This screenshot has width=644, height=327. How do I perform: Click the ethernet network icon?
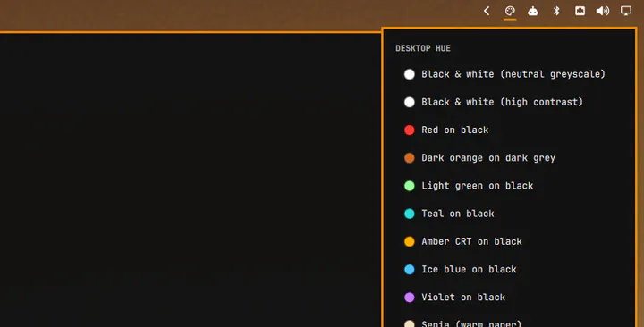pyautogui.click(x=580, y=11)
